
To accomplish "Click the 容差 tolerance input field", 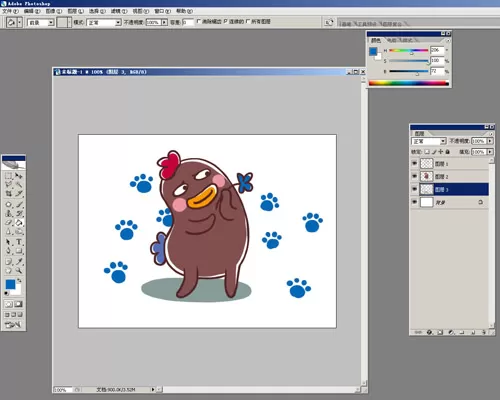I will click(187, 22).
